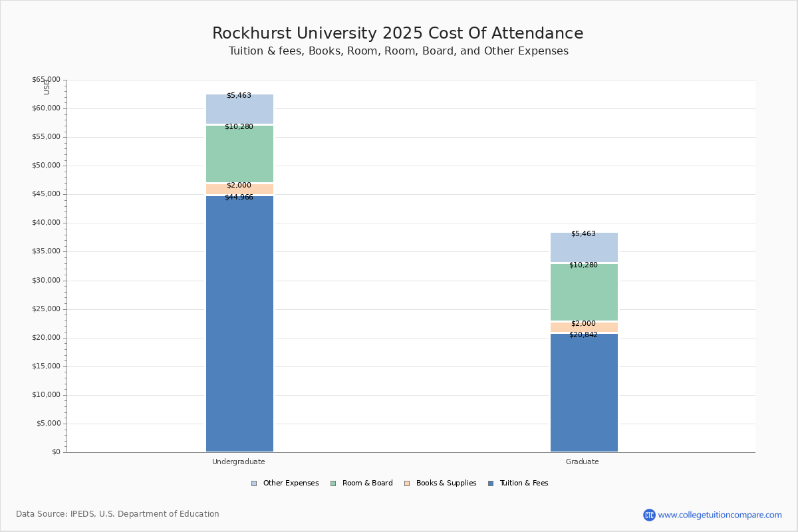The height and width of the screenshot is (532, 798).
Task: Hide the Tuition & Fees series via legend text
Action: (524, 483)
